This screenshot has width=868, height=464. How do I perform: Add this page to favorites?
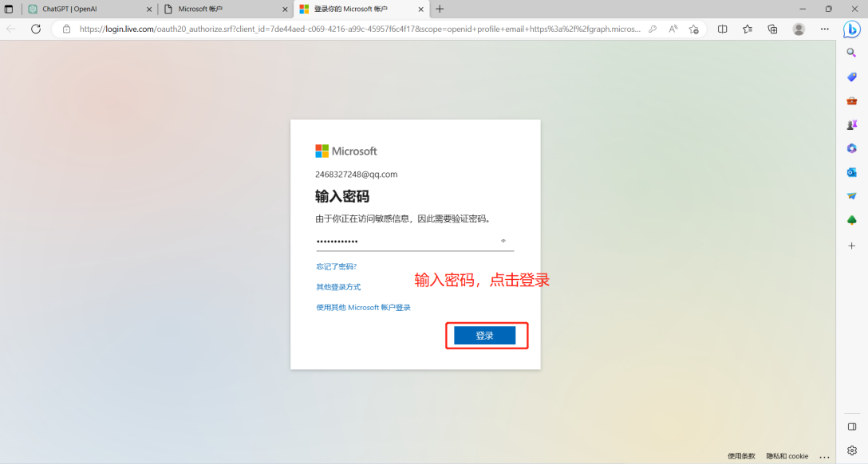click(x=693, y=29)
